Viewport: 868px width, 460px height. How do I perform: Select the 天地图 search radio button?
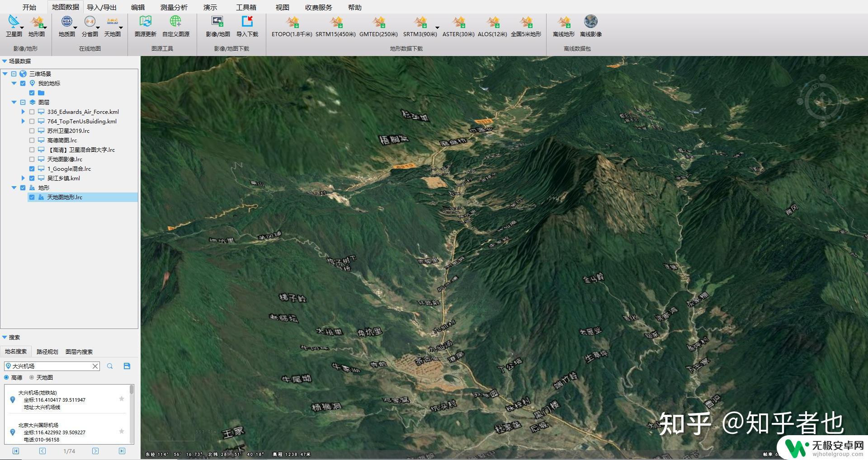32,377
